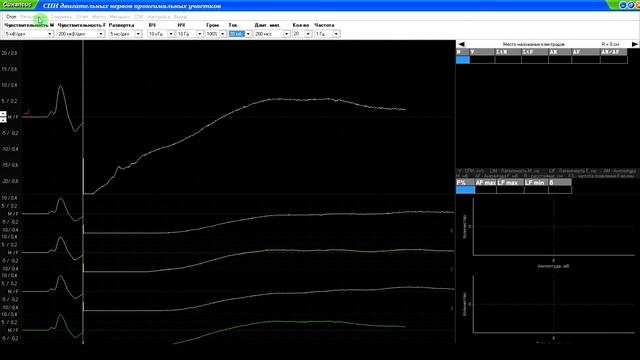
Task: Select the blue N cell in results table
Action: [x=463, y=60]
